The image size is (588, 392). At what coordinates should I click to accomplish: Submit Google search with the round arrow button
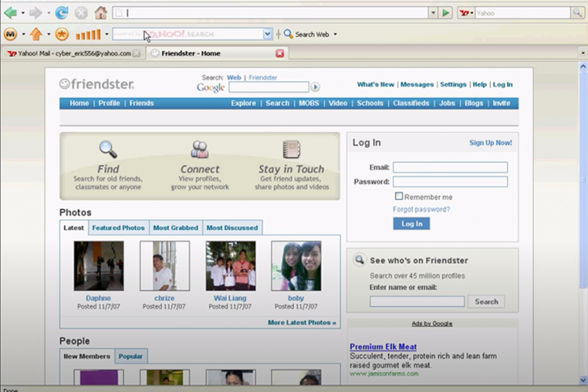315,87
